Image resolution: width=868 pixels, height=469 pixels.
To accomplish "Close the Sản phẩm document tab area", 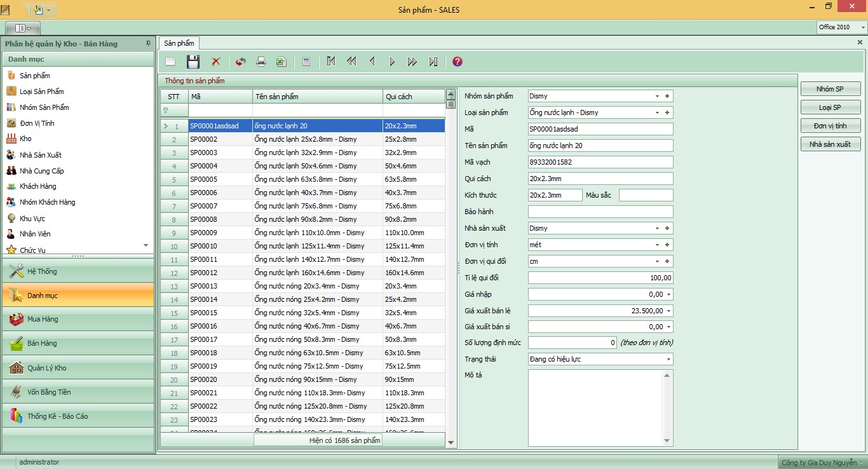I will coord(860,43).
